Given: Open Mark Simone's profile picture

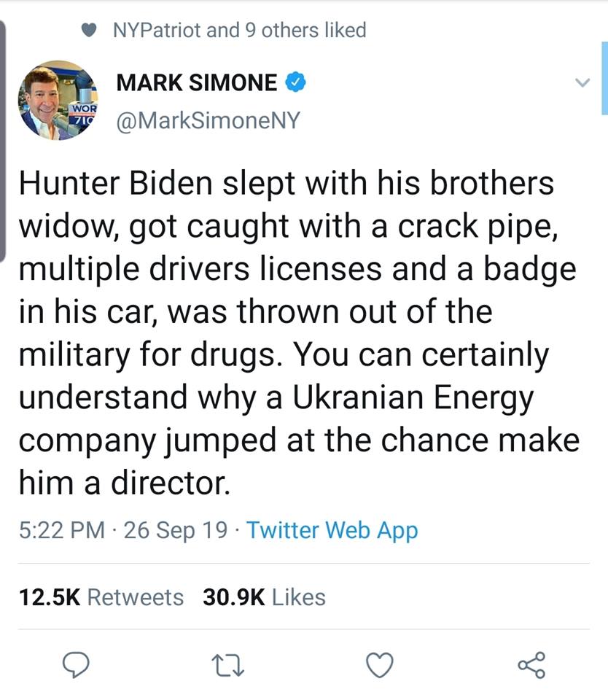Looking at the screenshot, I should pyautogui.click(x=59, y=100).
